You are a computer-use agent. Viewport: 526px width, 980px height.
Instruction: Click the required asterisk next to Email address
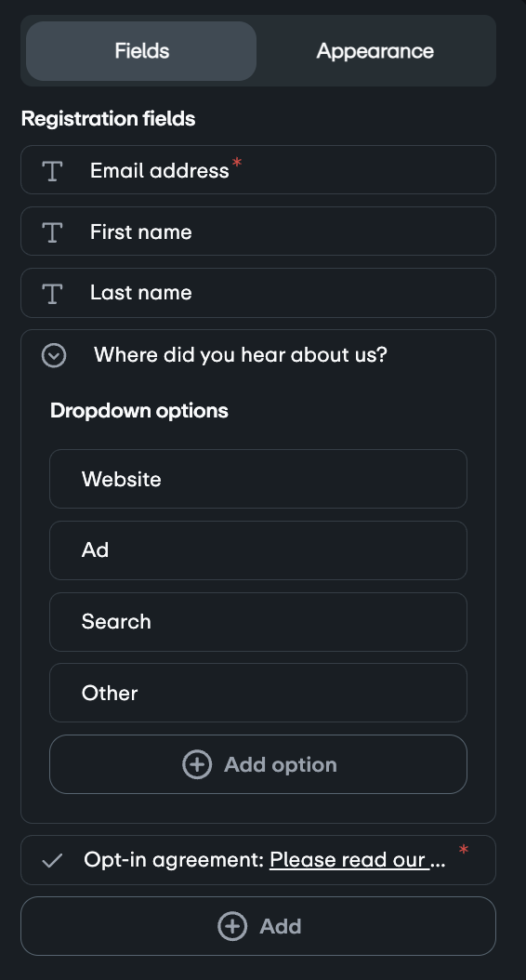[237, 163]
